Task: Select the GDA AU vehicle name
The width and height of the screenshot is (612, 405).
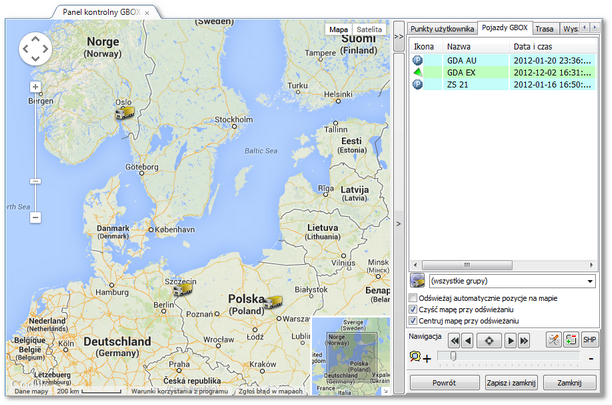Action: point(462,60)
